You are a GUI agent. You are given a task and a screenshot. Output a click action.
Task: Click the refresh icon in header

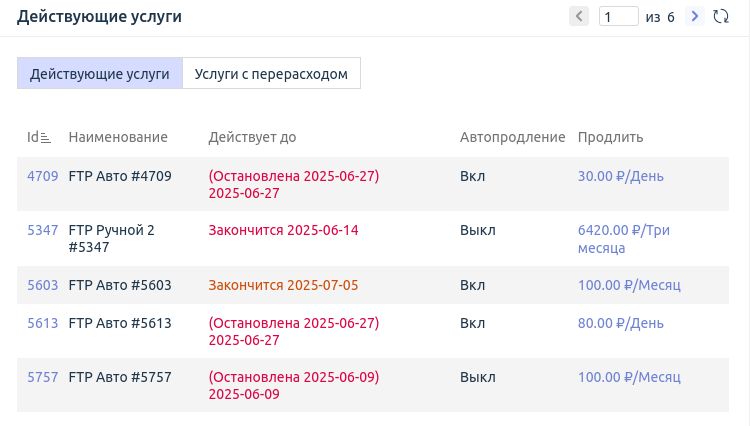(x=720, y=16)
